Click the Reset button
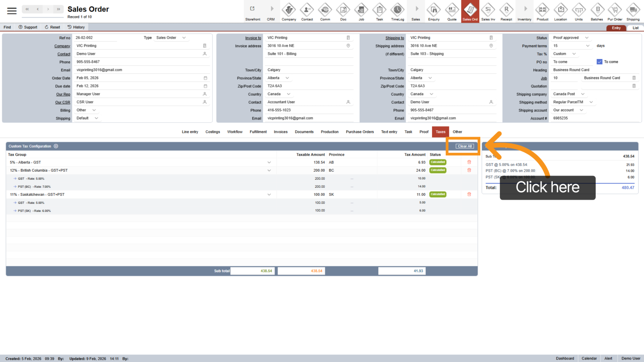Viewport: 644px width, 362px height. tap(53, 27)
